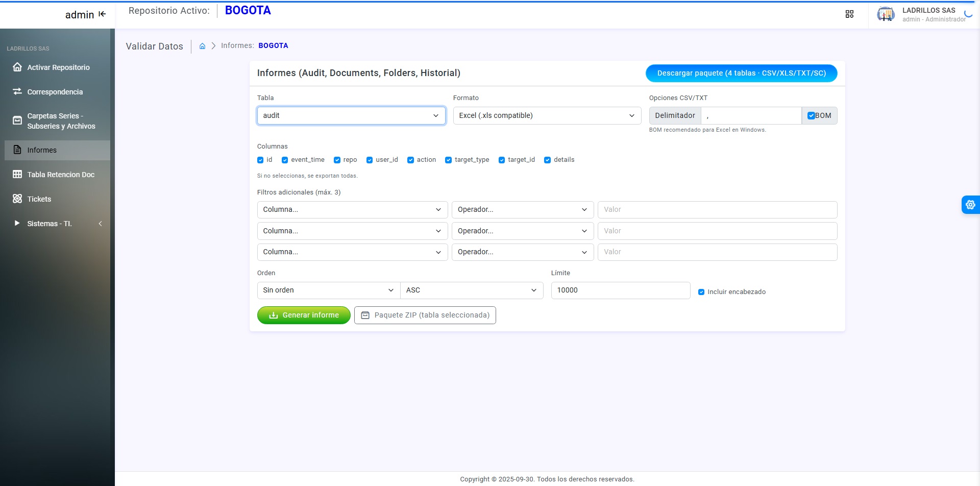Click the Tickets icon in sidebar
Screen dimensions: 980x486
pyautogui.click(x=17, y=199)
